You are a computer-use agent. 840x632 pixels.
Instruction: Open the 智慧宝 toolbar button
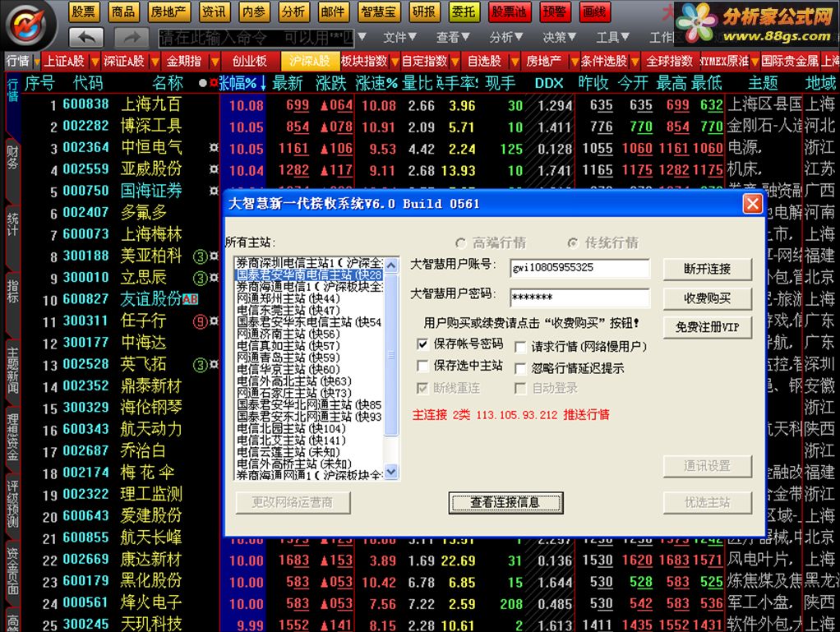(x=378, y=12)
